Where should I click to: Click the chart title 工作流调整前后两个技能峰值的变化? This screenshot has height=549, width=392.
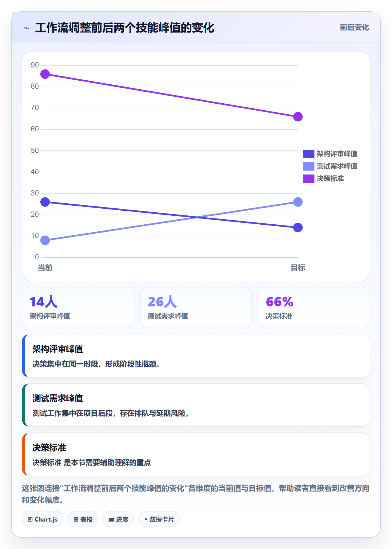pos(125,28)
